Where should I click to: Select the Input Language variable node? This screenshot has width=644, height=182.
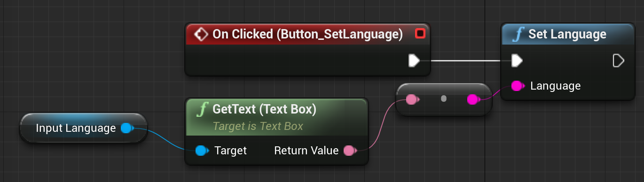coord(83,128)
